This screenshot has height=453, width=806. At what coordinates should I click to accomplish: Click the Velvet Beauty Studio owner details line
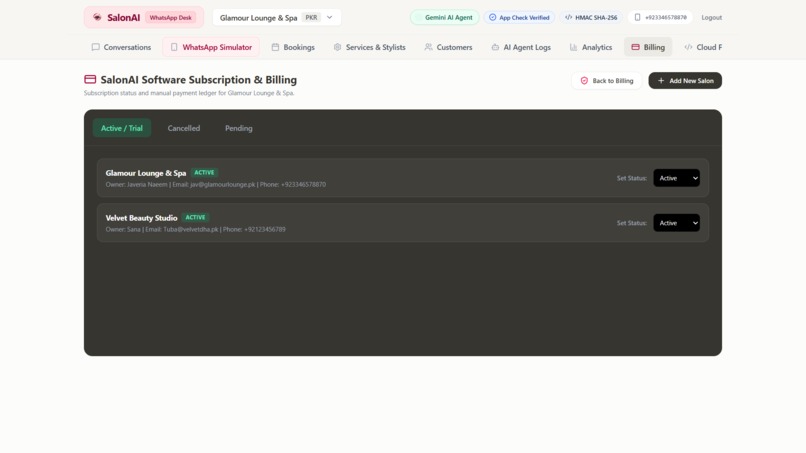195,229
